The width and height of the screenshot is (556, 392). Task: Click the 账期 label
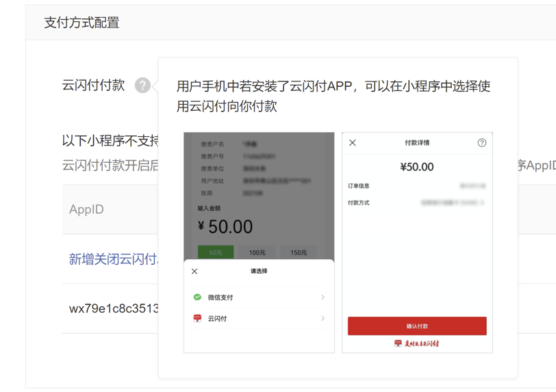coord(207,193)
